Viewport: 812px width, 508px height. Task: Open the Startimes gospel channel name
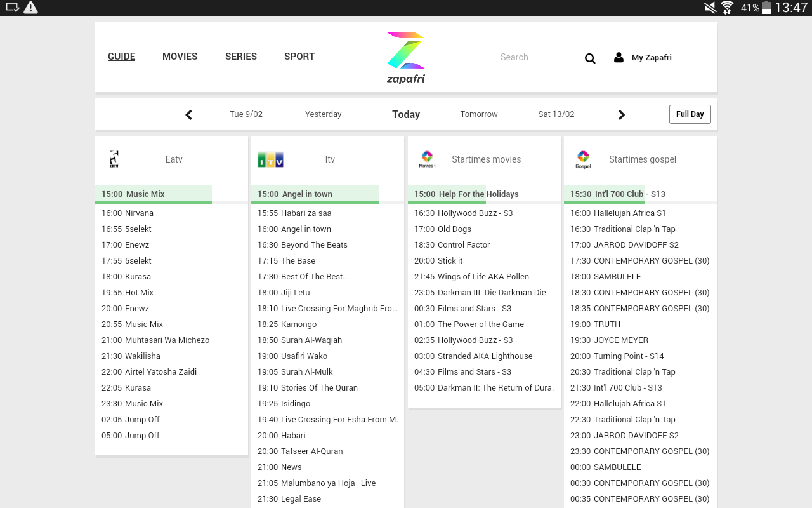[643, 159]
